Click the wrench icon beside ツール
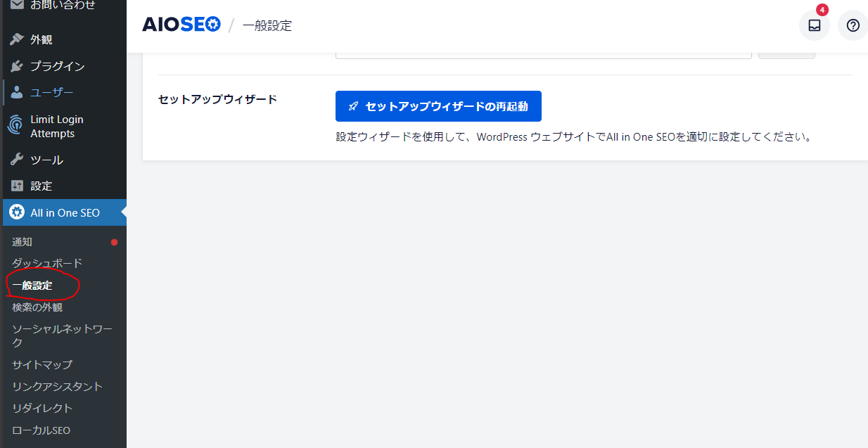The width and height of the screenshot is (868, 448). (17, 160)
